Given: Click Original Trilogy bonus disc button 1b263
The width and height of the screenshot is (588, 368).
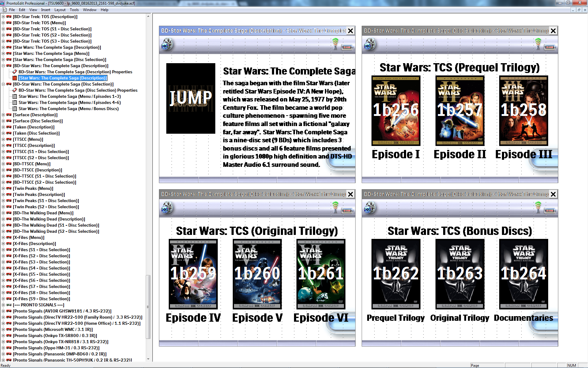Looking at the screenshot, I should point(460,274).
